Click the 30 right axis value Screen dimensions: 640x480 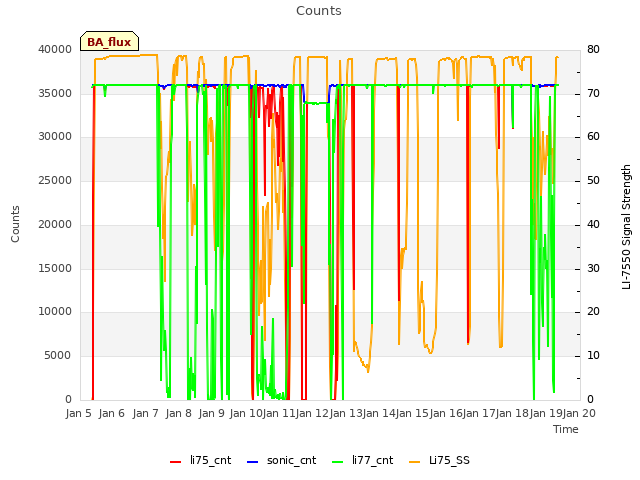(x=593, y=269)
